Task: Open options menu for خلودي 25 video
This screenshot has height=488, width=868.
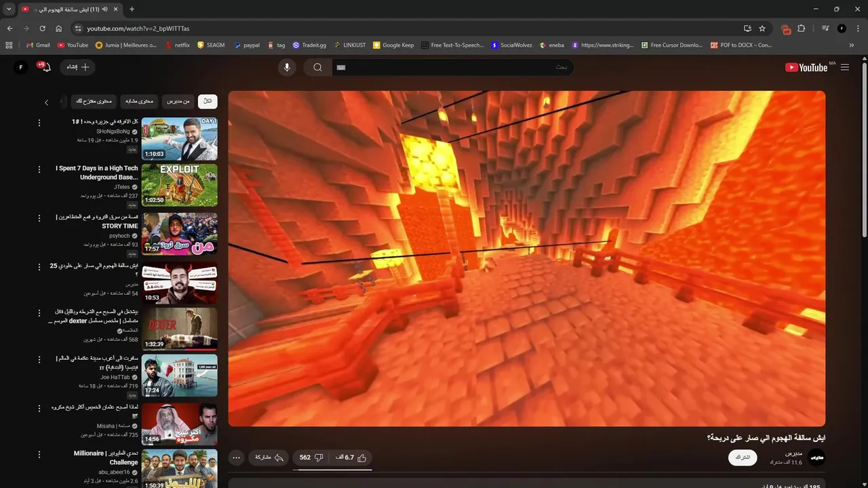Action: coord(39,266)
